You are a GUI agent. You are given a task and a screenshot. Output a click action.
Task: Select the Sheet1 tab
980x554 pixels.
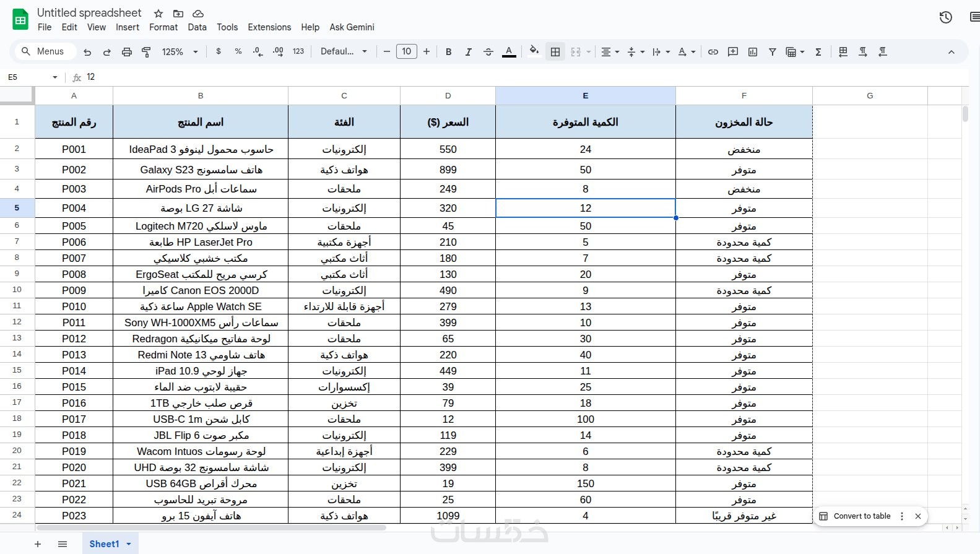(x=104, y=544)
